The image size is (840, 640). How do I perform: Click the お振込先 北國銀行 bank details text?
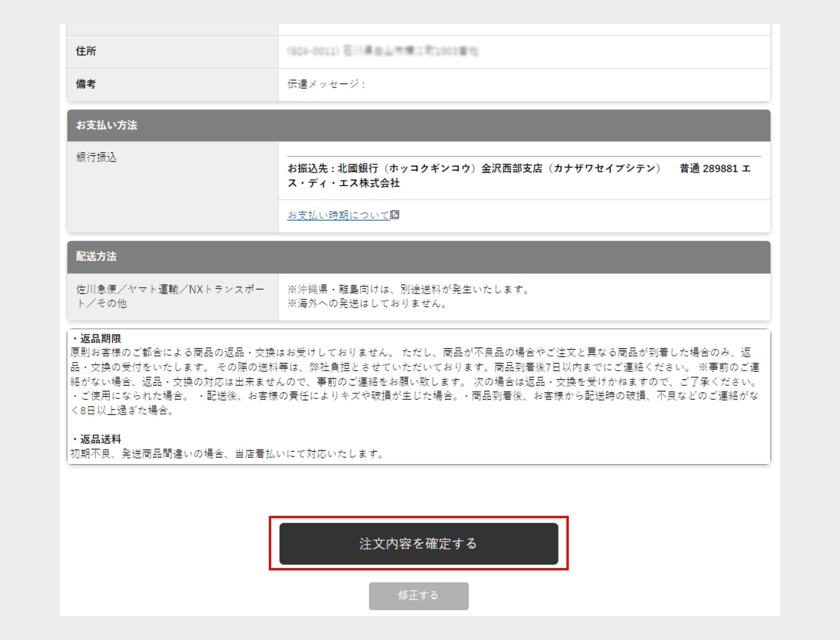(474, 169)
